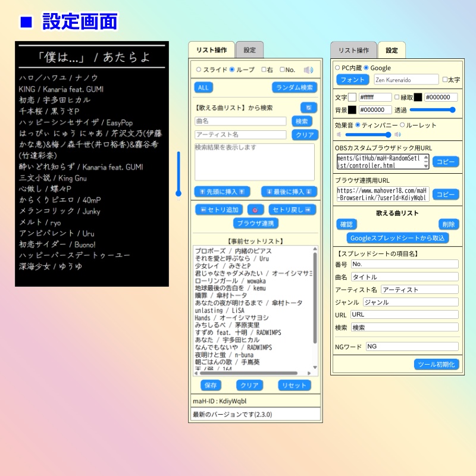
Task: Enable the 縁取 outline checkbox
Action: (397, 97)
